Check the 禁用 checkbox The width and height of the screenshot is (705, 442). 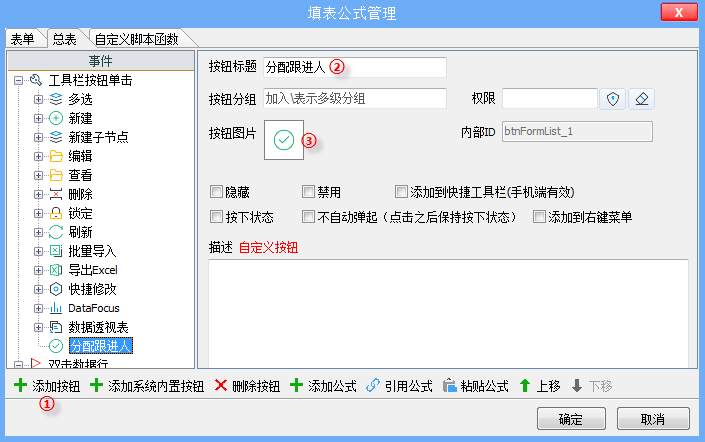click(x=308, y=192)
